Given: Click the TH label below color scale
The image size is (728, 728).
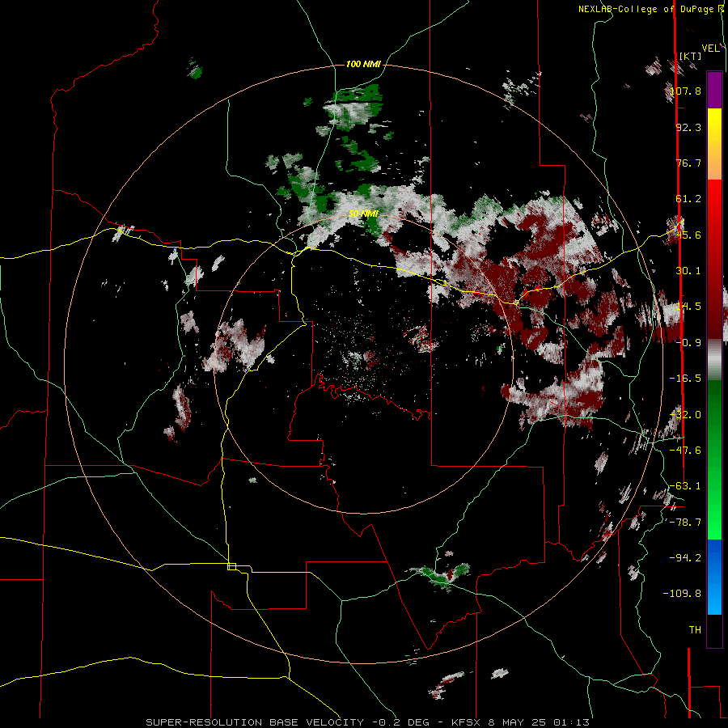Looking at the screenshot, I should [x=695, y=630].
